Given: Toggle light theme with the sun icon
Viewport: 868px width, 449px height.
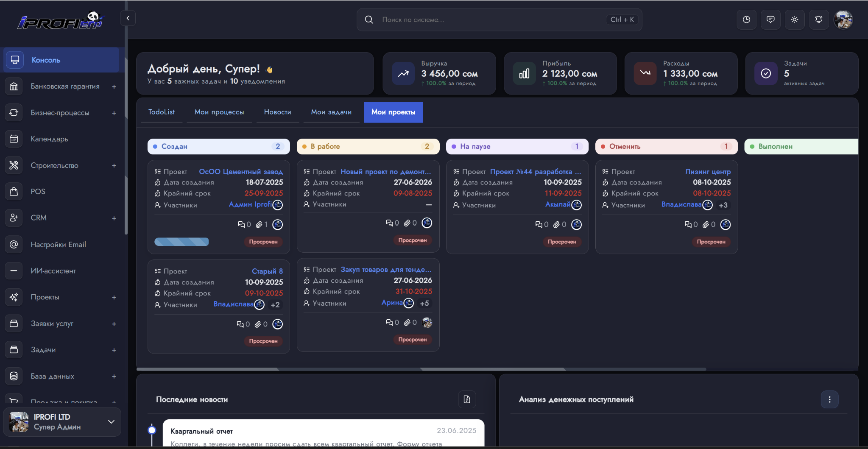Looking at the screenshot, I should tap(795, 20).
